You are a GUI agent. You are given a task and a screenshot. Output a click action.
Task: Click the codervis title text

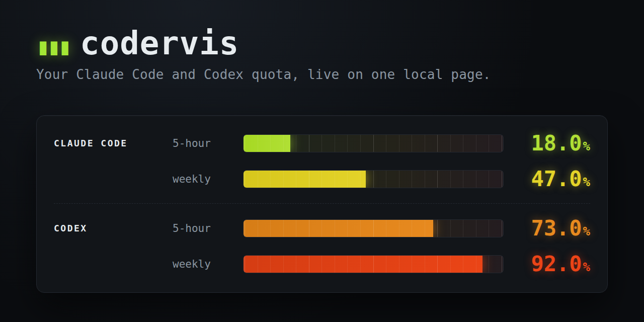point(159,43)
